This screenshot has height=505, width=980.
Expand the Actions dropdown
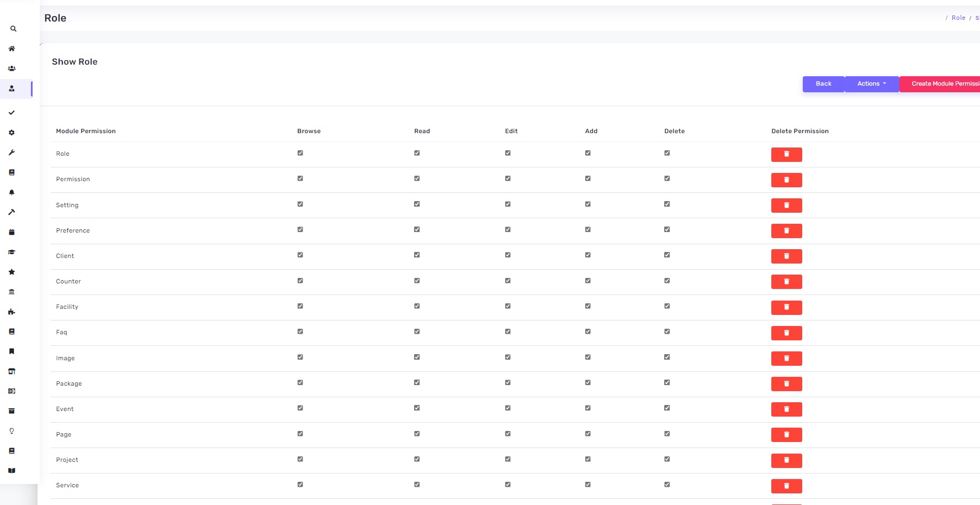click(871, 84)
